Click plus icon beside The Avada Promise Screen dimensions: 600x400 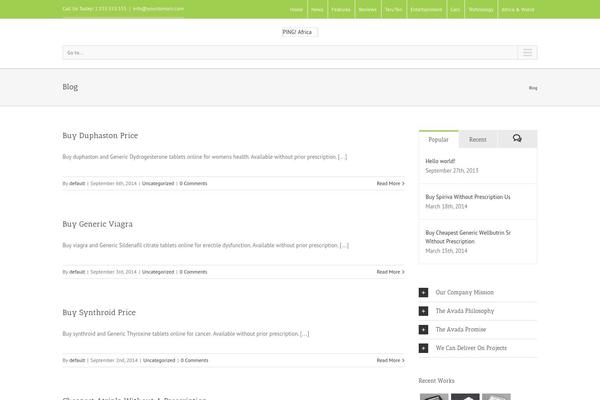(x=423, y=330)
